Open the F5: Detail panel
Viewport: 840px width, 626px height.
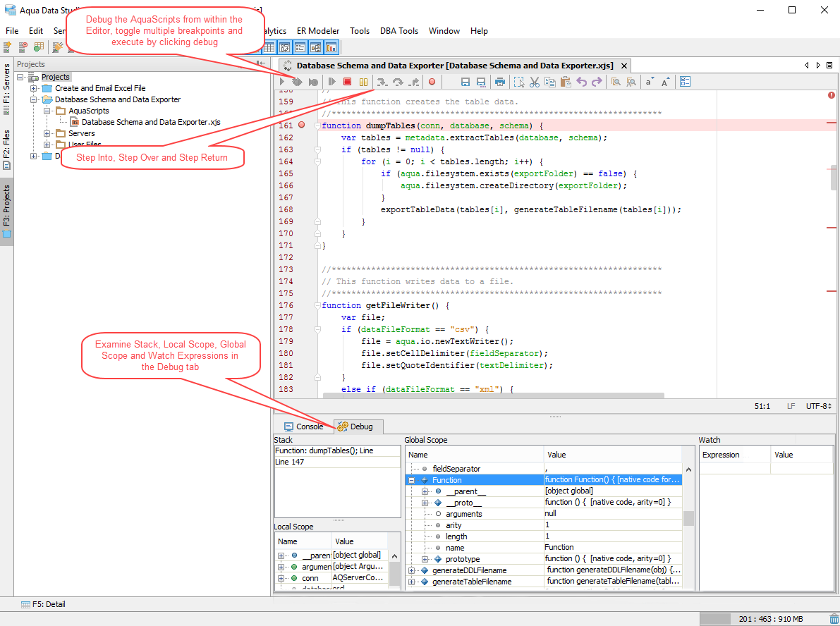coord(44,605)
